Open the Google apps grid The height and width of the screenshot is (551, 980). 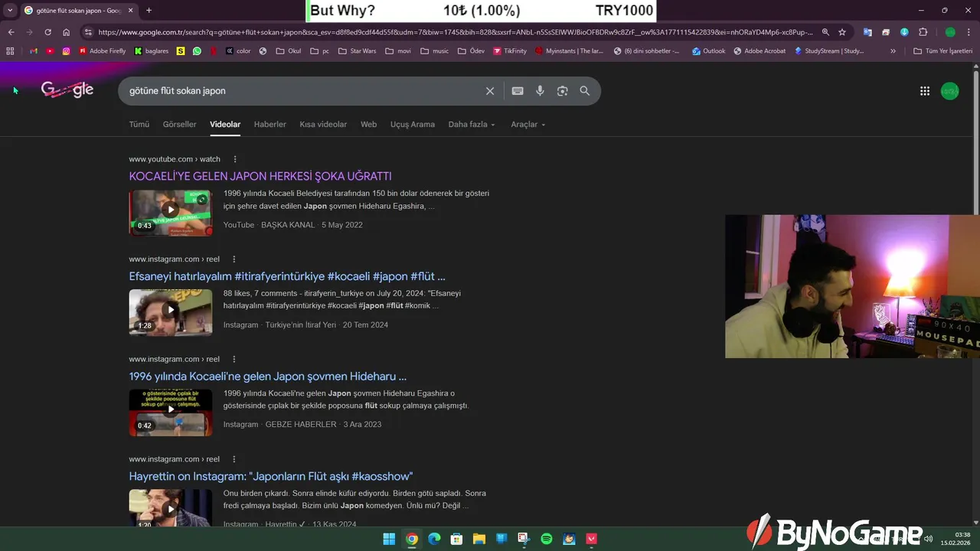coord(925,91)
